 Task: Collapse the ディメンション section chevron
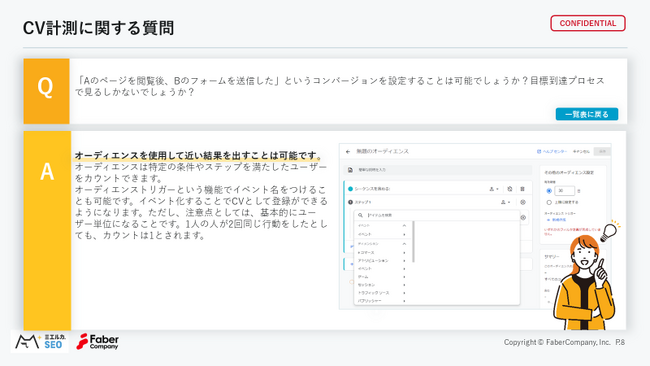[404, 244]
